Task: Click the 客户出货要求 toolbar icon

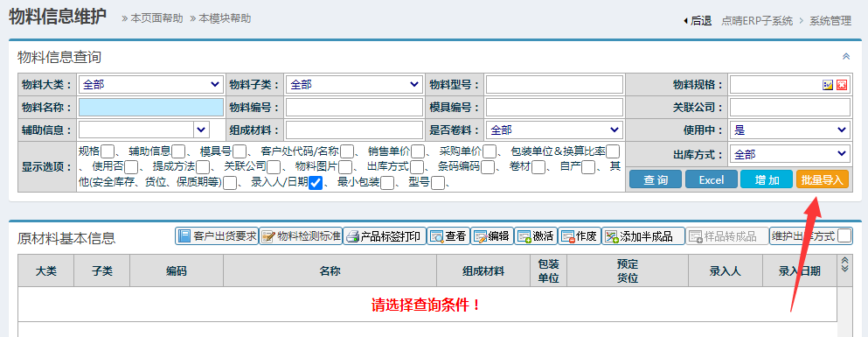Action: pyautogui.click(x=217, y=236)
